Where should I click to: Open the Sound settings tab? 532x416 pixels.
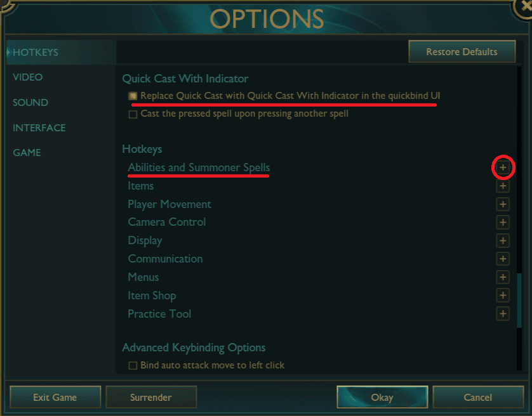[x=30, y=102]
